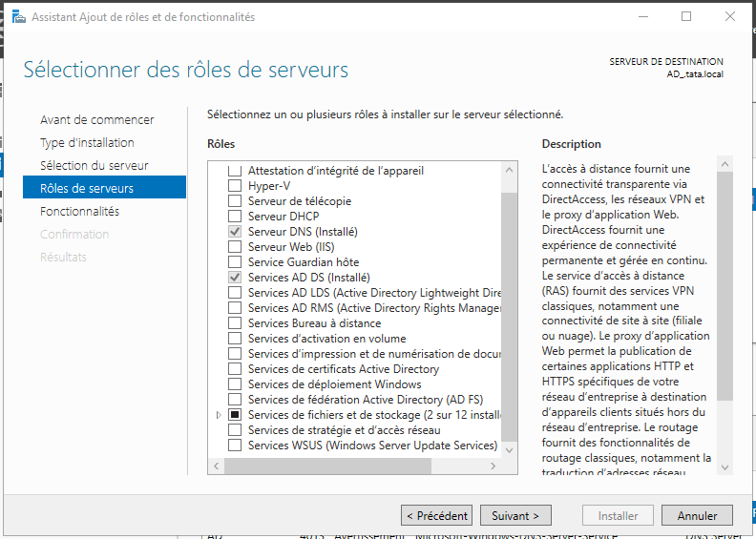
Task: Check Services de certificats Active Directory
Action: 235,369
